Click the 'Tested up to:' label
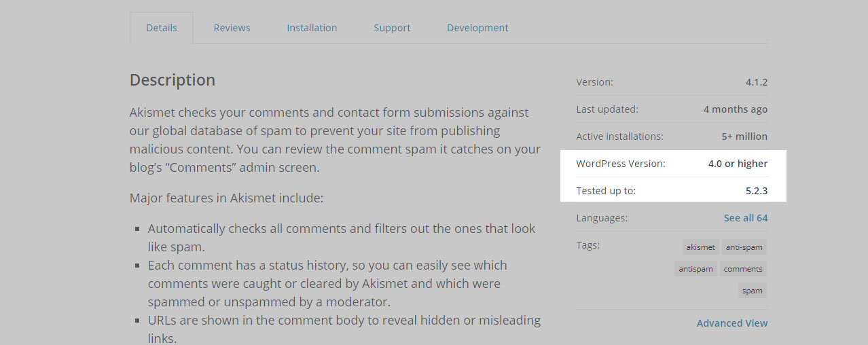The image size is (868, 345). pyautogui.click(x=606, y=191)
